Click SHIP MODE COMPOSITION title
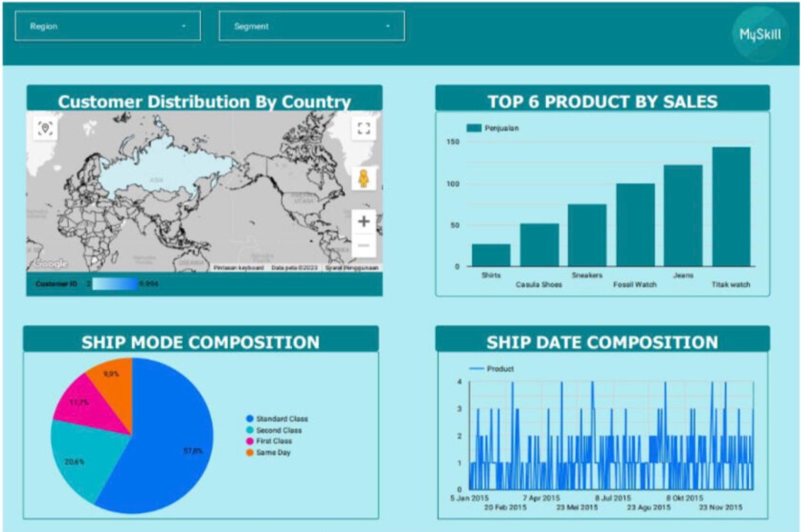Viewport: 801px width, 532px height. click(201, 342)
